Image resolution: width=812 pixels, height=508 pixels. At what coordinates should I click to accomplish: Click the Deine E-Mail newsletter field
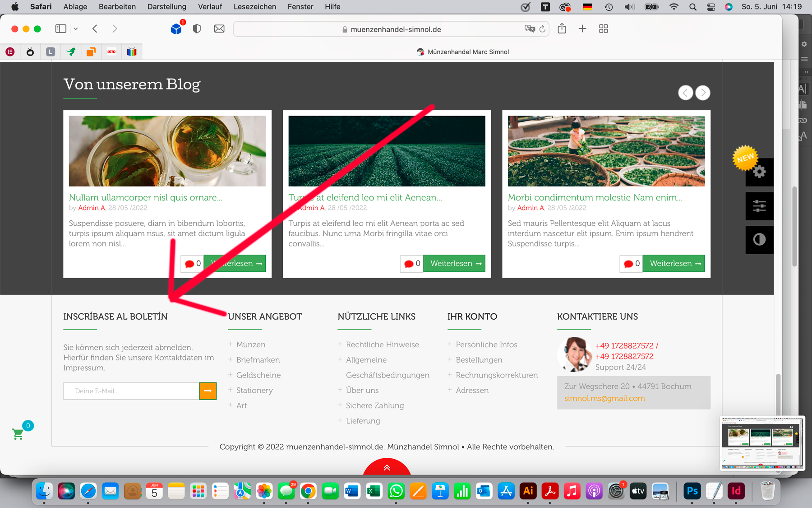[x=131, y=391]
